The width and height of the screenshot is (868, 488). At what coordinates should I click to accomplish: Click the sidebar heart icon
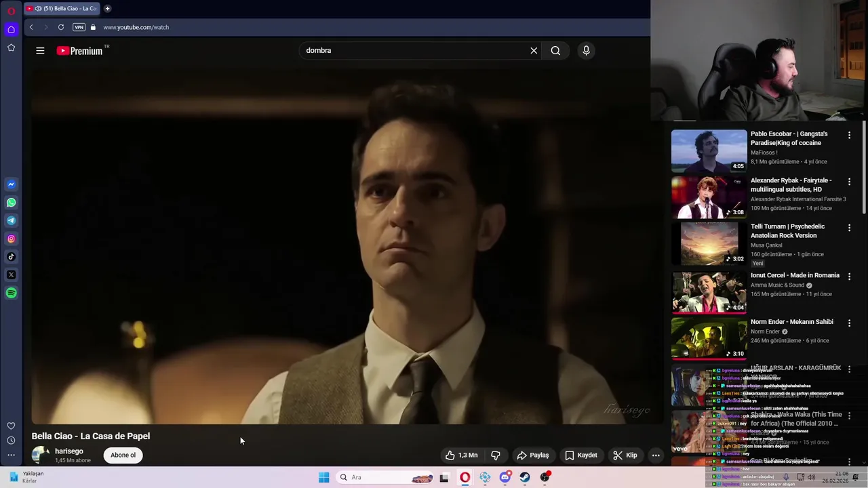coord(11,426)
